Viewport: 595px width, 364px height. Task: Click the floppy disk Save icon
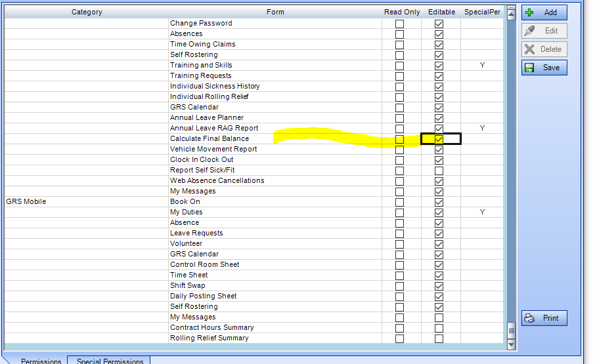(x=531, y=68)
